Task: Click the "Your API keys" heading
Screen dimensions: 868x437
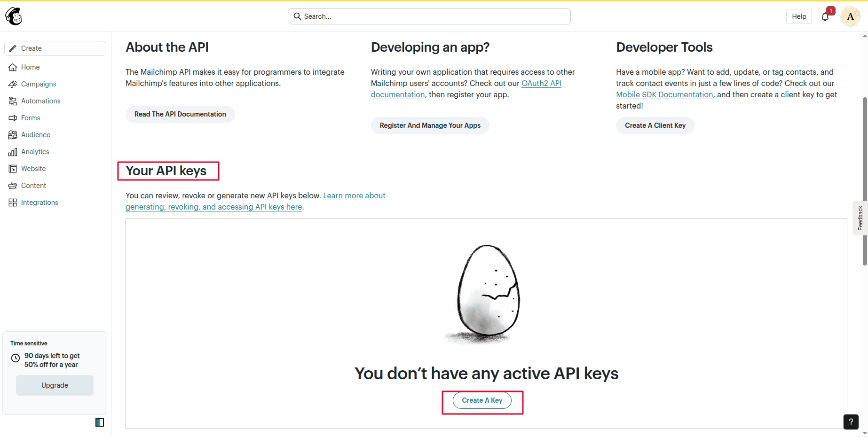Action: pyautogui.click(x=166, y=171)
